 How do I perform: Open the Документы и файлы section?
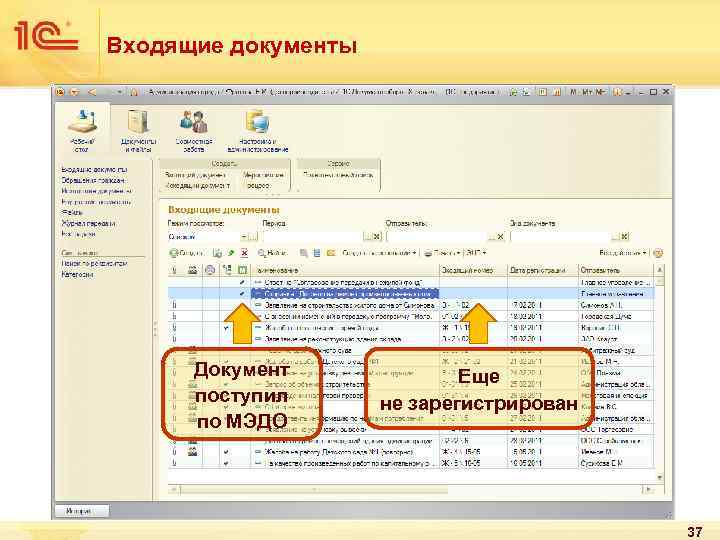pyautogui.click(x=138, y=130)
